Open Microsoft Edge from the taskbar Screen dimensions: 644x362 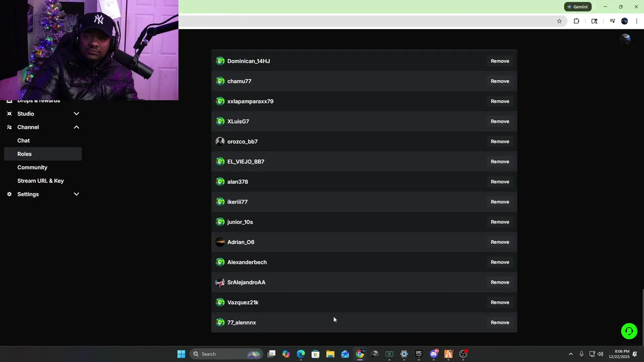click(301, 354)
